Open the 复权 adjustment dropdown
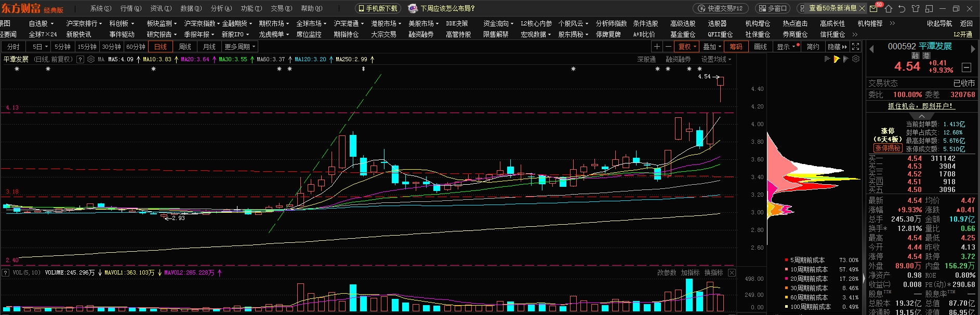Screen dimensions: 980x315 pyautogui.click(x=687, y=47)
